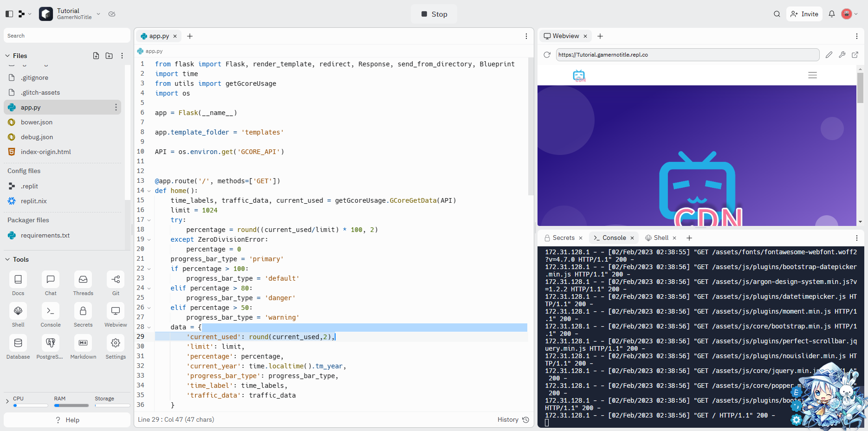Open the Database tool
Viewport: 868px width, 431px height.
[x=18, y=343]
